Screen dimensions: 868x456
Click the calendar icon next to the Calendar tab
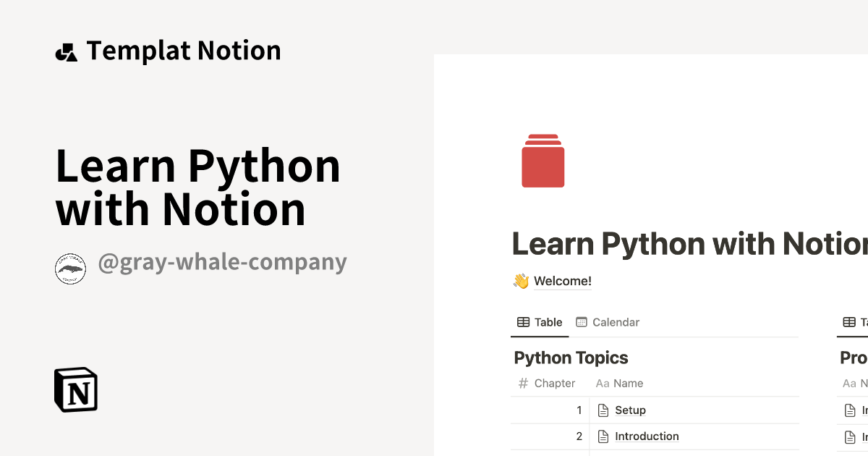581,321
